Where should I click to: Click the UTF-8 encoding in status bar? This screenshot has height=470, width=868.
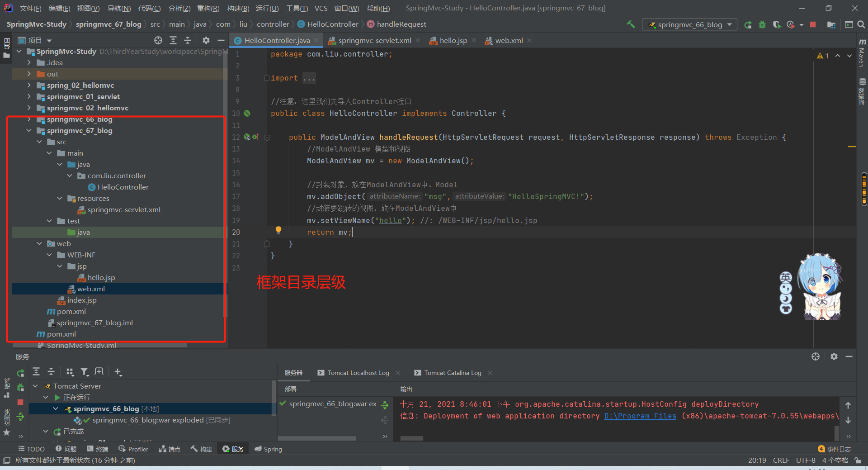click(x=806, y=460)
